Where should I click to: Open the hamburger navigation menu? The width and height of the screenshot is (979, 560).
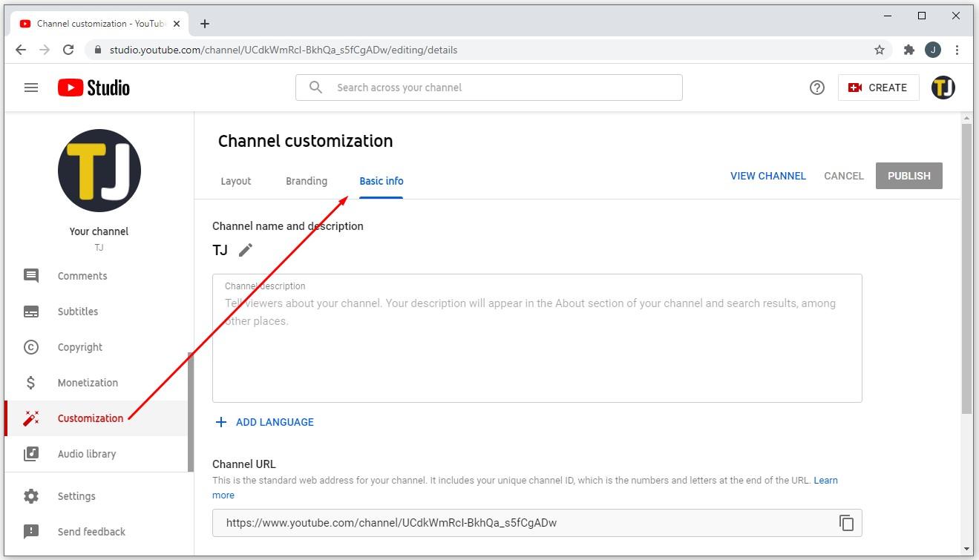point(31,88)
